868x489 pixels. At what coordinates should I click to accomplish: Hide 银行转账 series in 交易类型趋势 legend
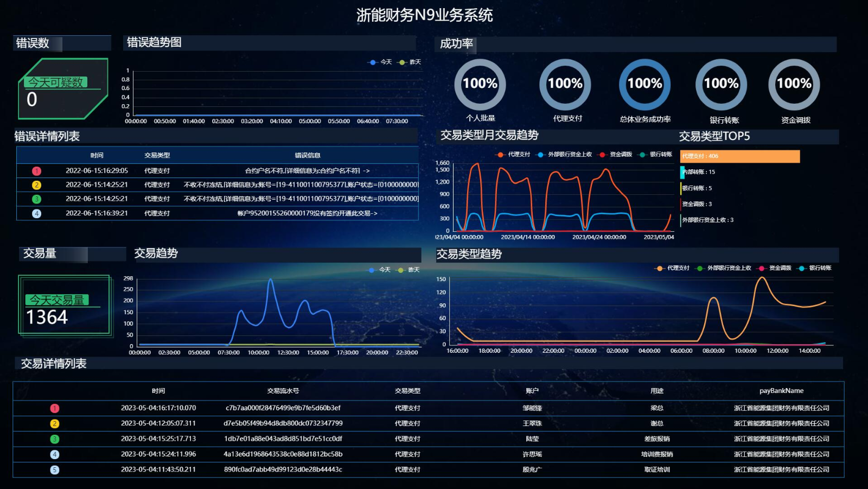[815, 268]
